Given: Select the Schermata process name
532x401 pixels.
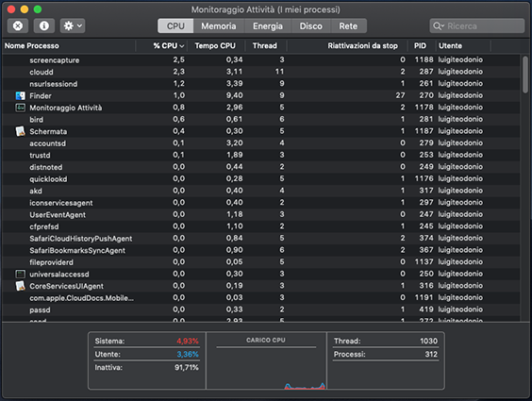Looking at the screenshot, I should click(x=48, y=132).
